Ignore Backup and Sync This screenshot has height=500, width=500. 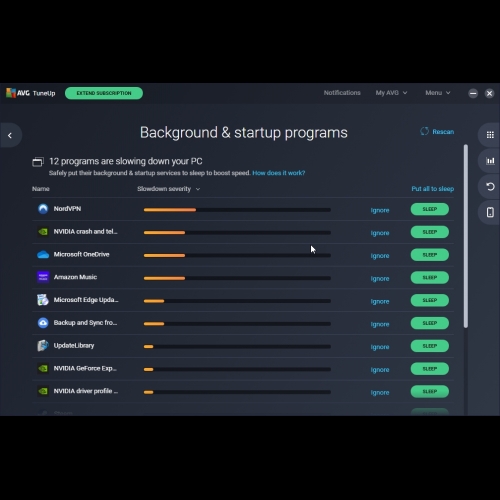point(380,324)
